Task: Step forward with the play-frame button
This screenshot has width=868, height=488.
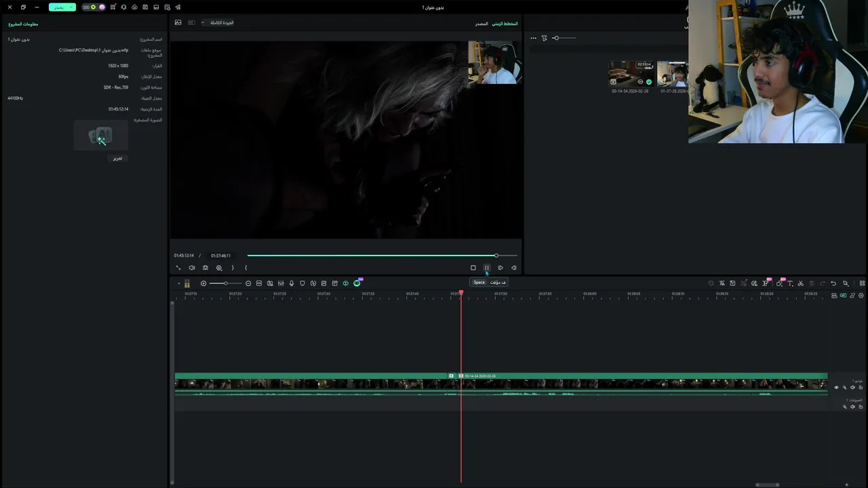Action: pyautogui.click(x=500, y=268)
